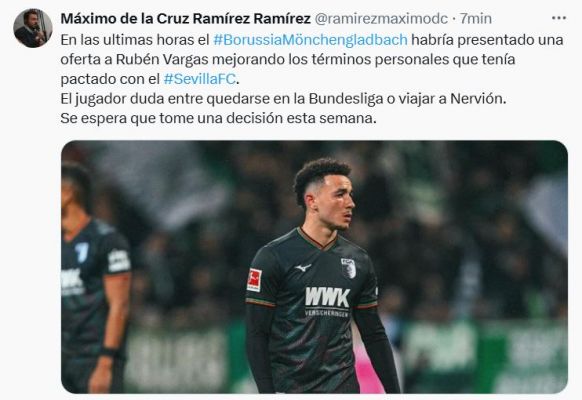Open the #BorussiaMönchengladbach hashtag
The image size is (582, 400).
click(310, 40)
